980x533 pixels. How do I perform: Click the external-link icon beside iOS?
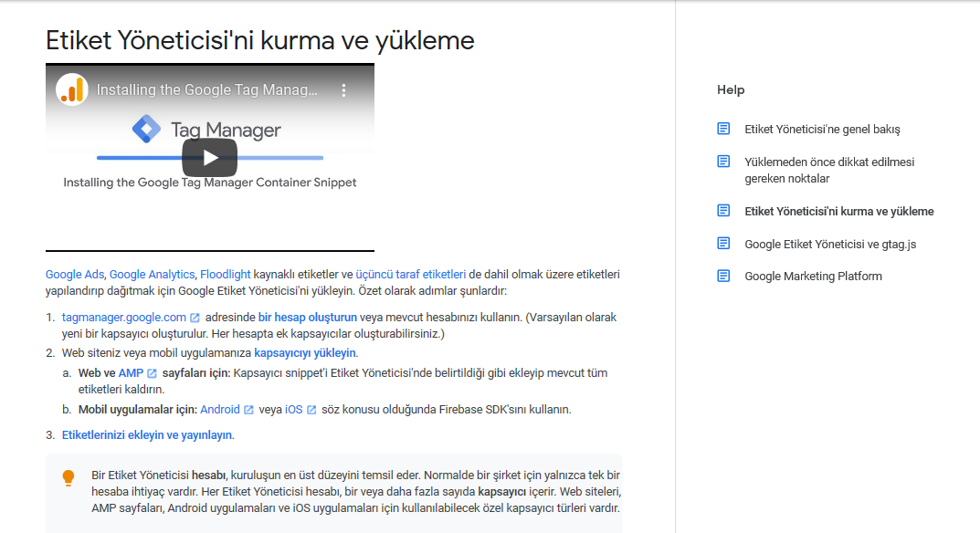tap(311, 410)
